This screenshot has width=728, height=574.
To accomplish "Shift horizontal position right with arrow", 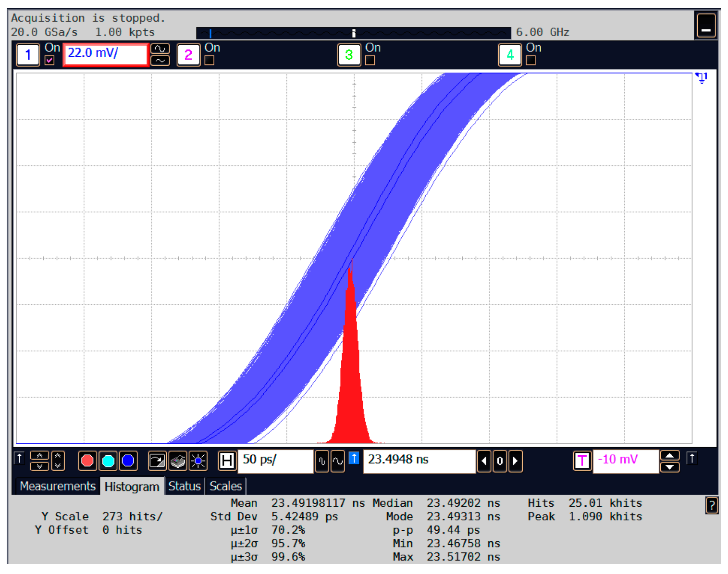I will tap(515, 461).
